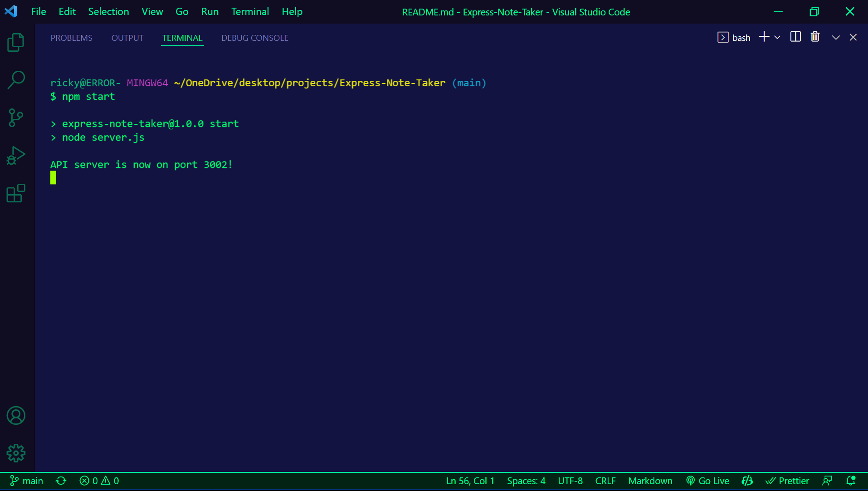Switch to the PROBLEMS tab
The height and width of the screenshot is (491, 868).
71,38
